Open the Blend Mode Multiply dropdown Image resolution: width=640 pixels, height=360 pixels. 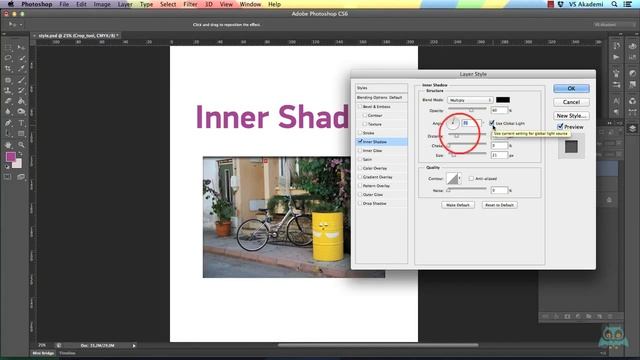click(x=470, y=100)
